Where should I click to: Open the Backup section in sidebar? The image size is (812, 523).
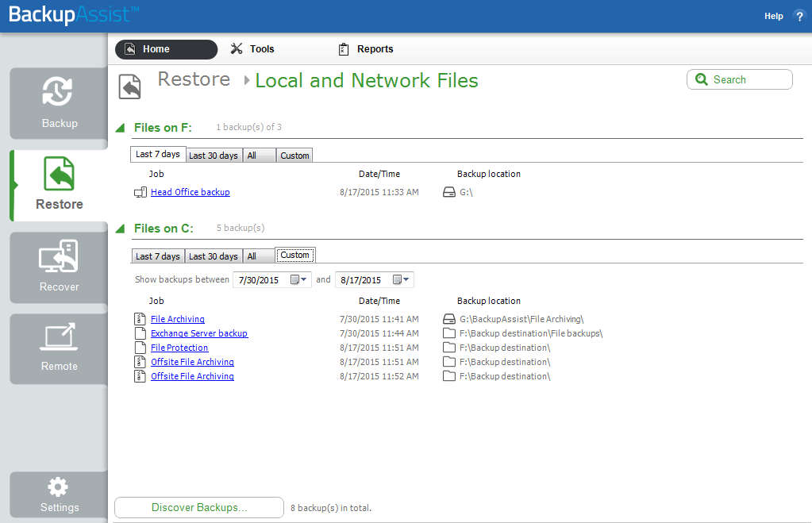click(x=59, y=103)
